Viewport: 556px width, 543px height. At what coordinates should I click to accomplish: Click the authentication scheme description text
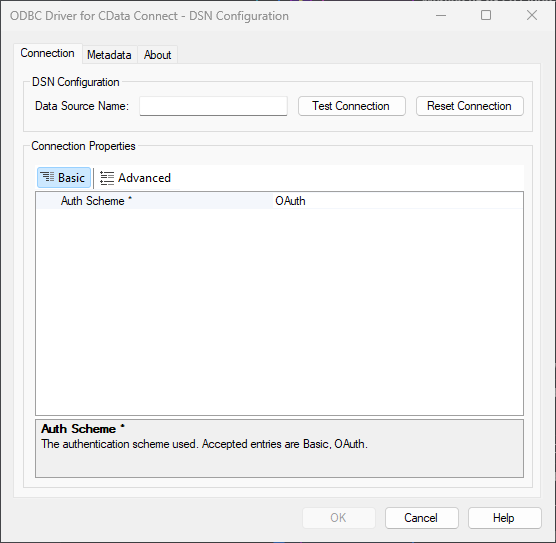pyautogui.click(x=204, y=444)
